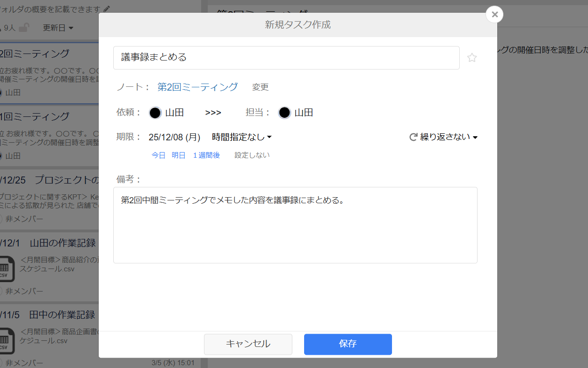Click 変更 to change the linked note
Screen dimensions: 588x368
click(260, 87)
